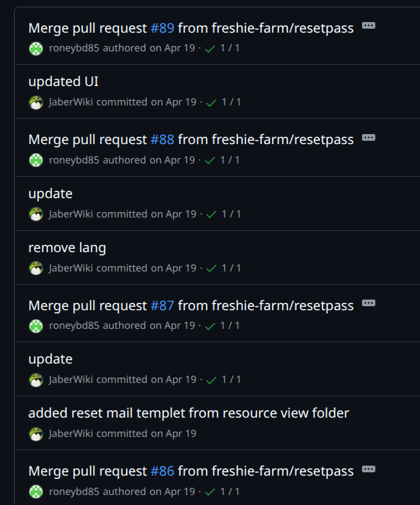Open pull request #89 link

pos(162,28)
